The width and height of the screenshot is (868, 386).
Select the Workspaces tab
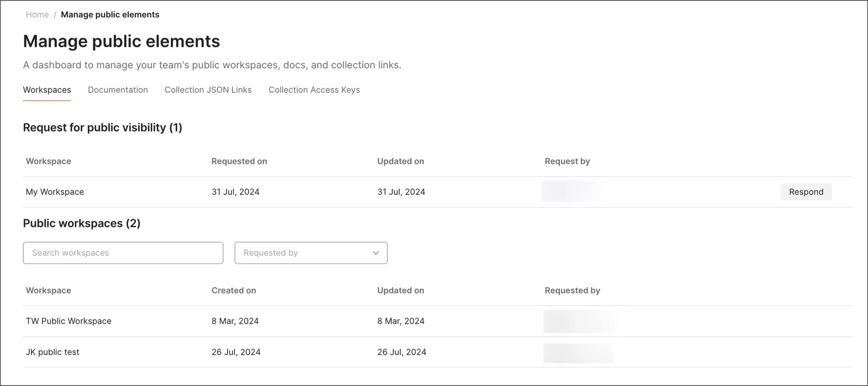pos(47,90)
